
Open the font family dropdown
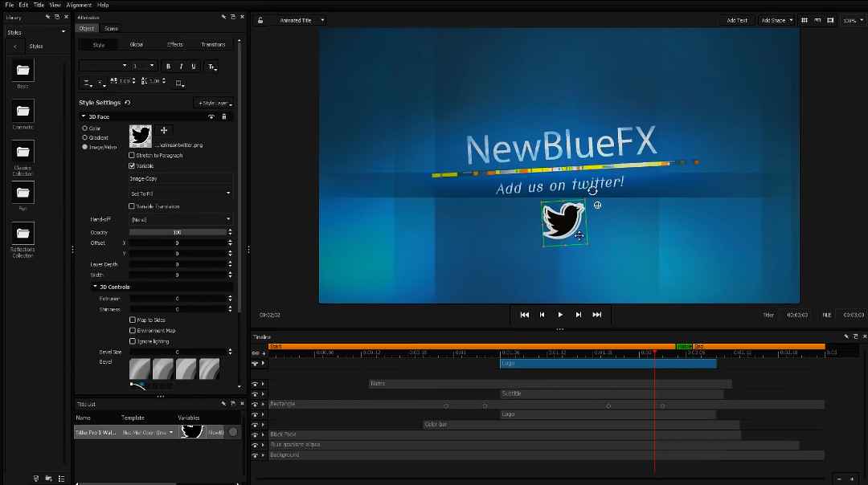(x=104, y=66)
